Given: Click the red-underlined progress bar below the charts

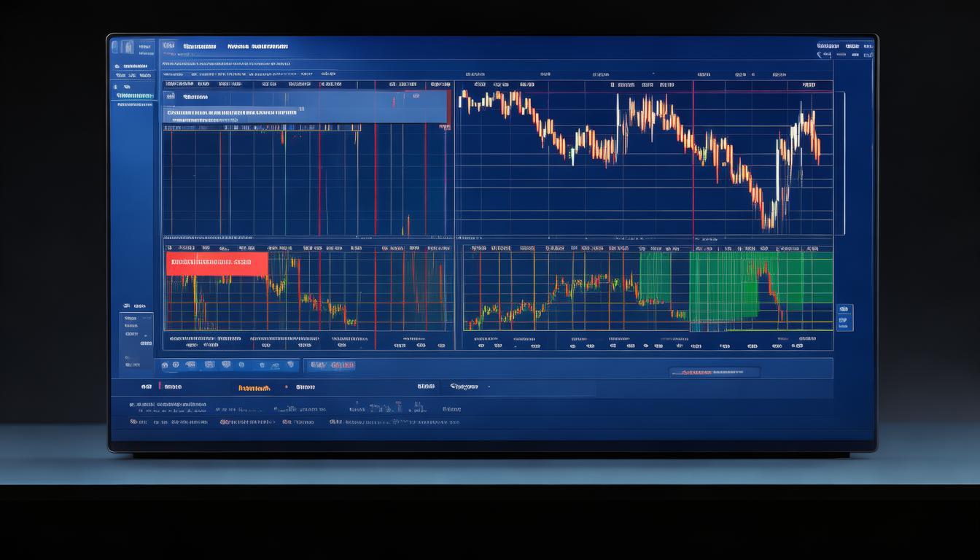Looking at the screenshot, I should point(714,373).
